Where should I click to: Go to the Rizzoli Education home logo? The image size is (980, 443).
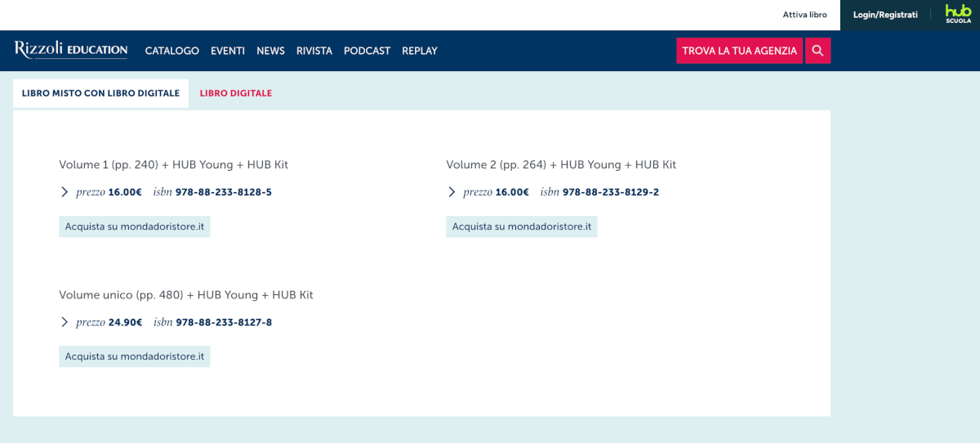click(71, 50)
